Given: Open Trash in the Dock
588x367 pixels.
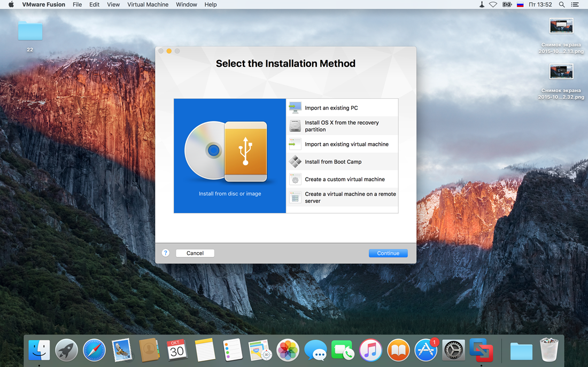Looking at the screenshot, I should [549, 350].
